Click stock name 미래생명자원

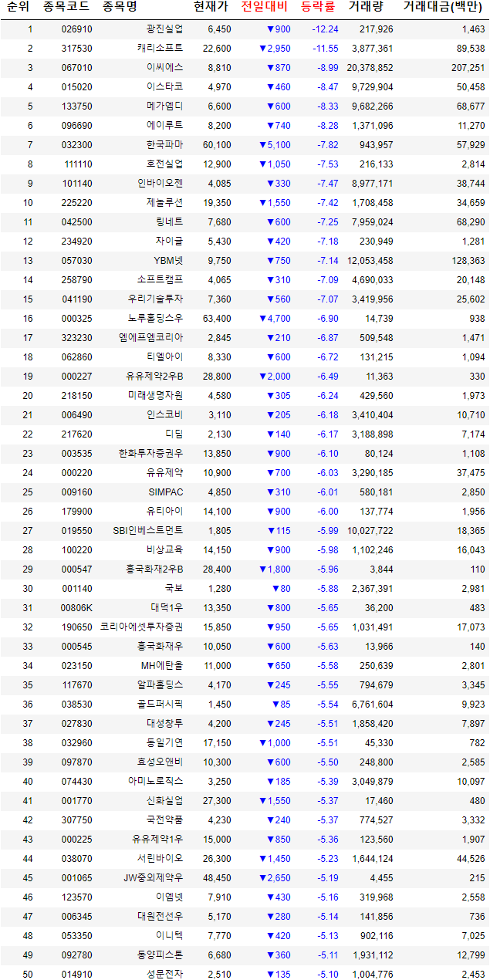[x=155, y=396]
